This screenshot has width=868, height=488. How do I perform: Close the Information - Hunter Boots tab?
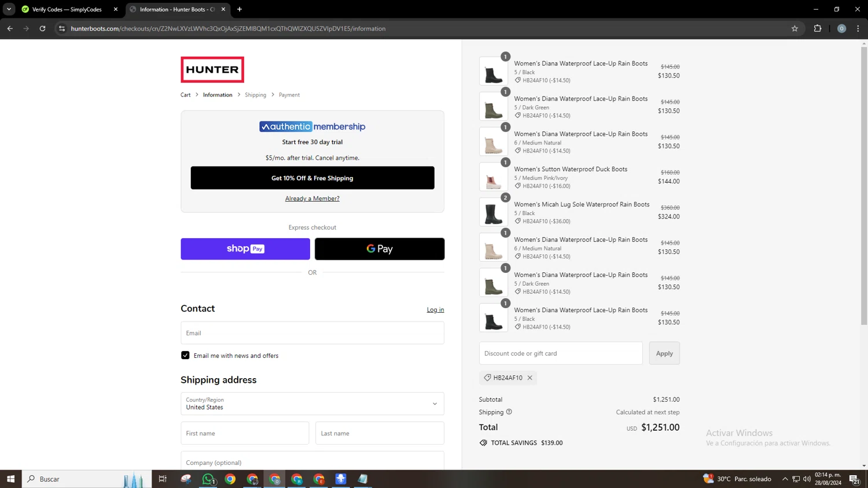click(x=223, y=9)
